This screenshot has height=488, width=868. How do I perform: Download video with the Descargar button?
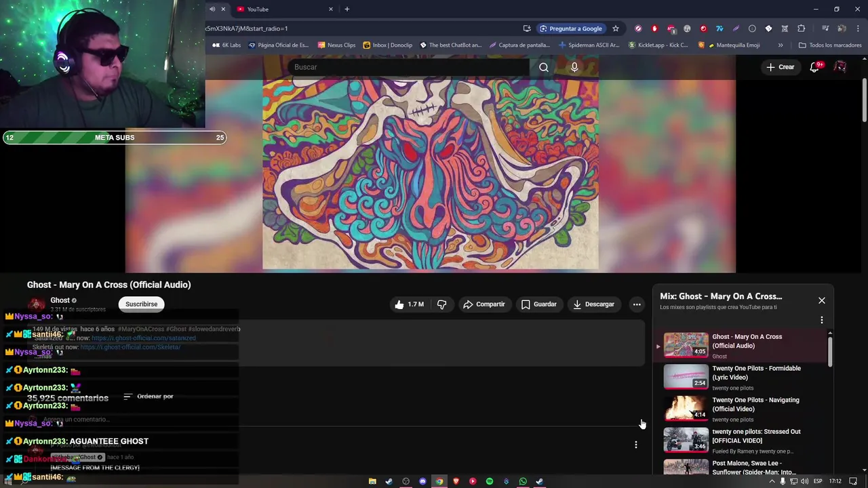[593, 304]
